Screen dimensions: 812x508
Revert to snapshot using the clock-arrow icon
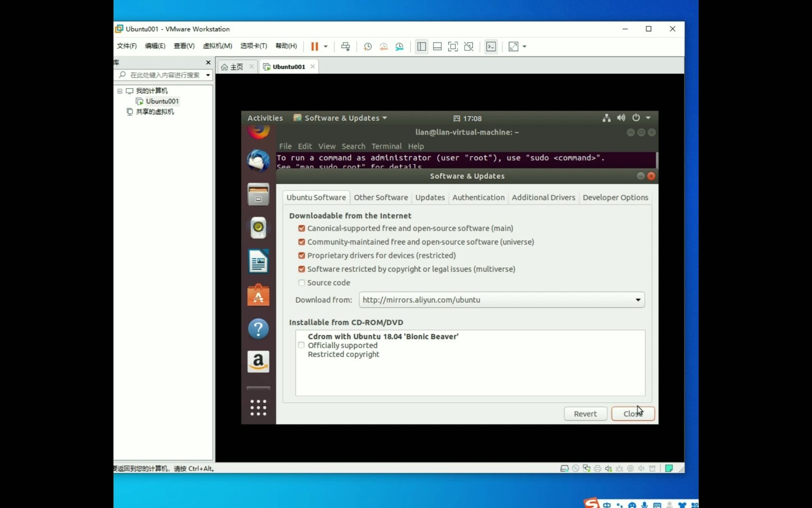(384, 46)
